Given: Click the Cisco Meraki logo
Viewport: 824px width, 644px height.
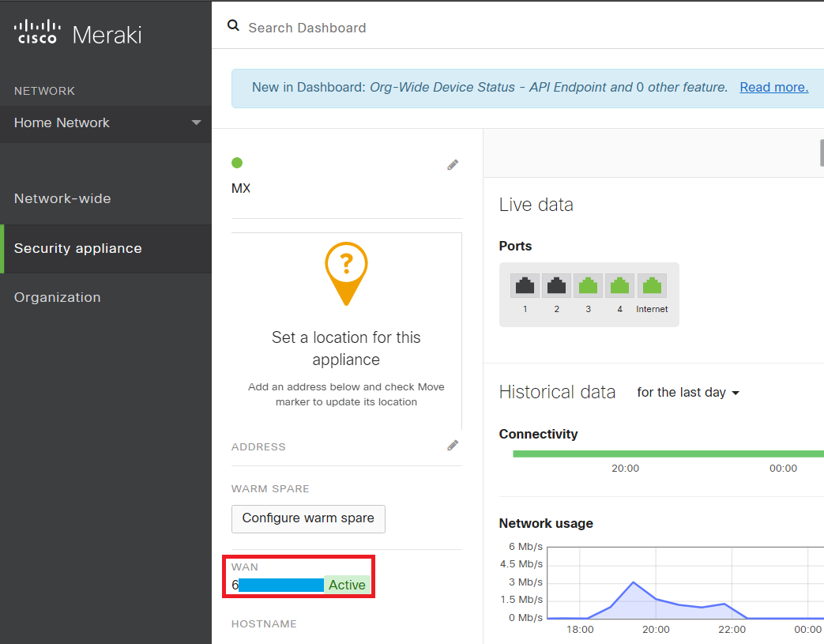Looking at the screenshot, I should pyautogui.click(x=77, y=34).
